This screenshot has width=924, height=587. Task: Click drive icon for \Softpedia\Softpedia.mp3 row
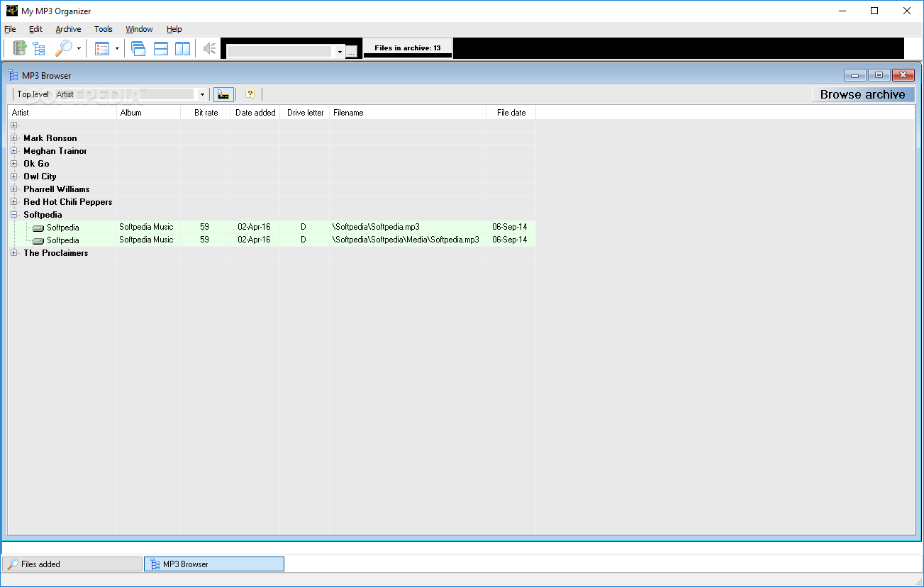point(38,228)
